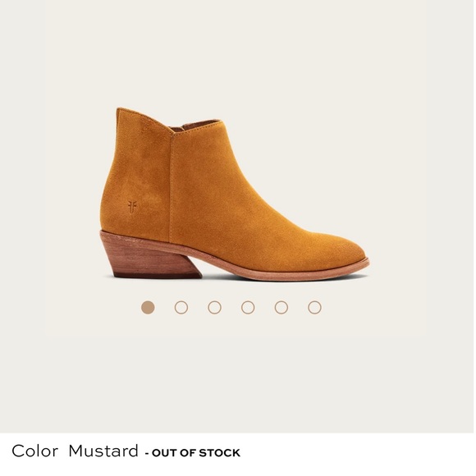Click the mustard suede boot image
This screenshot has height=476, width=476.
234,195
